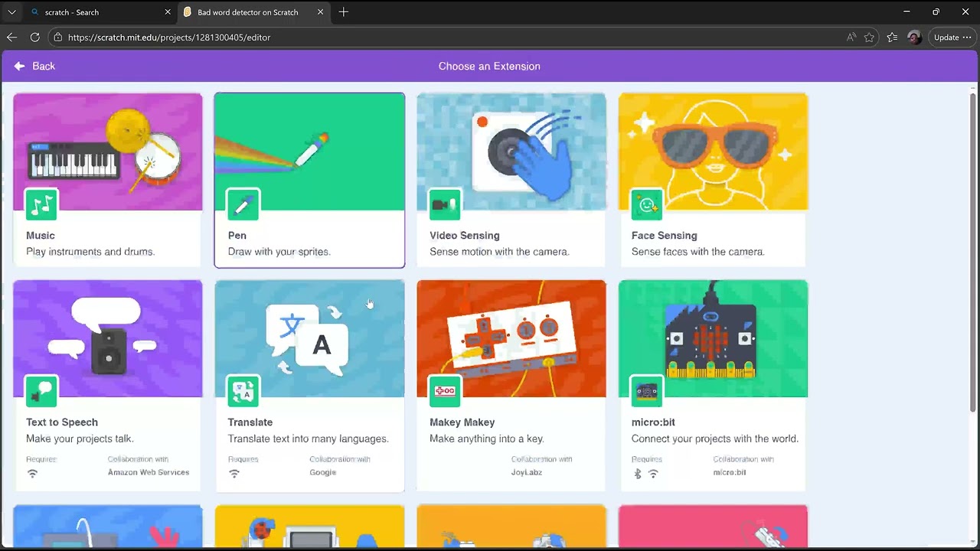This screenshot has height=551, width=980.
Task: Click the Face Sensing smiley icon badge
Action: click(647, 204)
